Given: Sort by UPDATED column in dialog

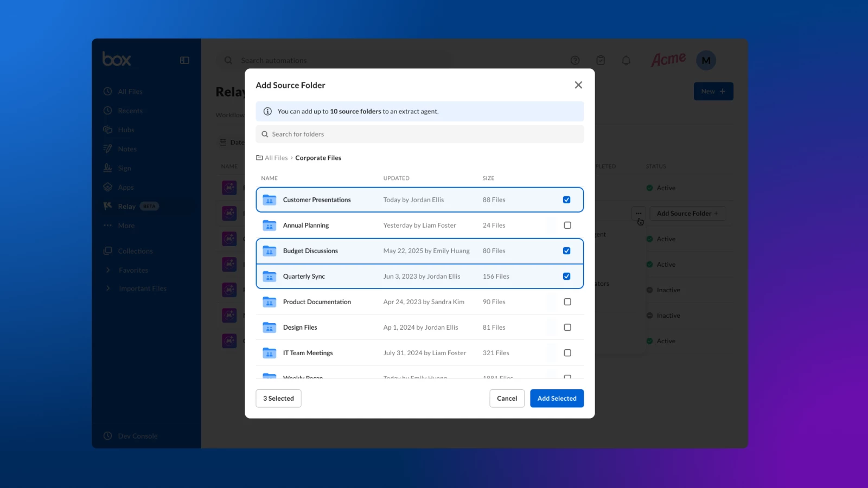Looking at the screenshot, I should tap(396, 178).
